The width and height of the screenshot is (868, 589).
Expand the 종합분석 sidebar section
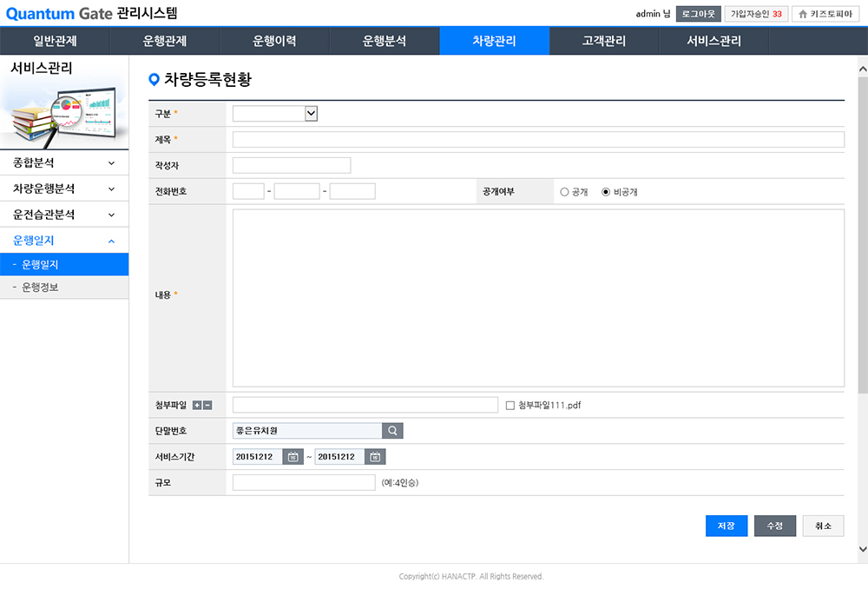tap(64, 163)
